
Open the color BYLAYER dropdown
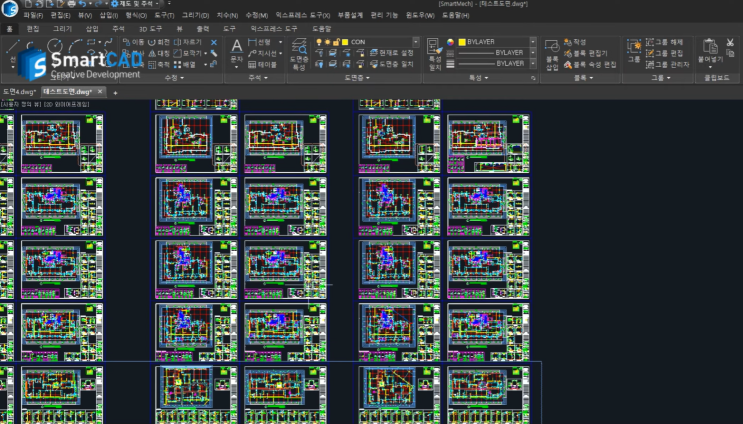coord(533,42)
